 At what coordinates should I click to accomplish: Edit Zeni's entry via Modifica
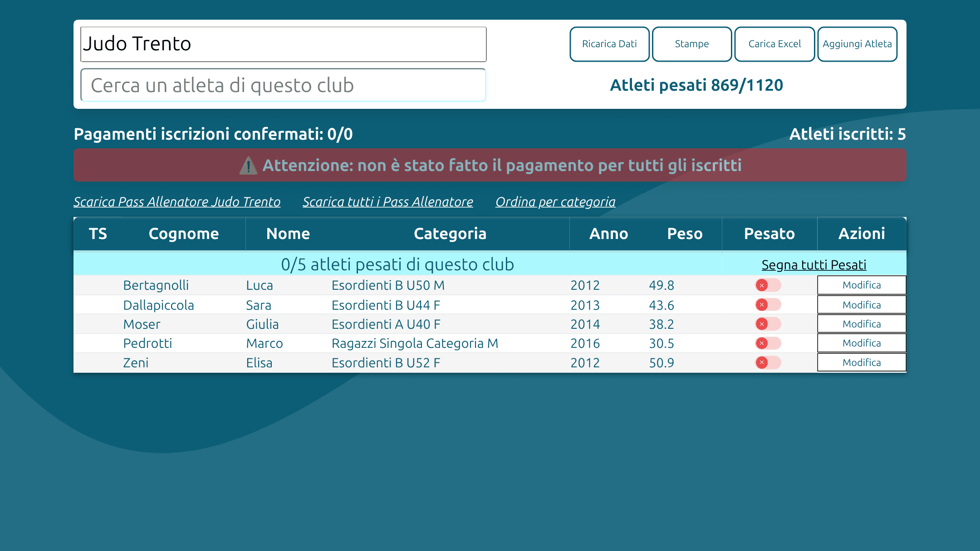862,362
